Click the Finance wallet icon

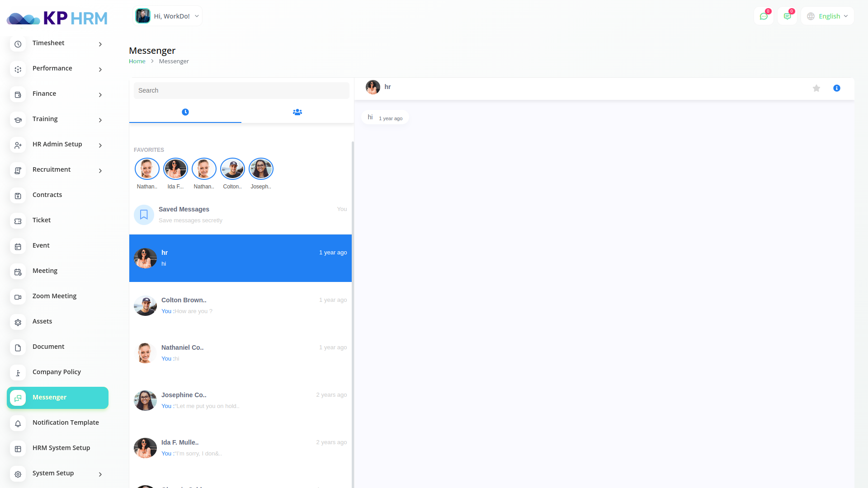pos(18,95)
